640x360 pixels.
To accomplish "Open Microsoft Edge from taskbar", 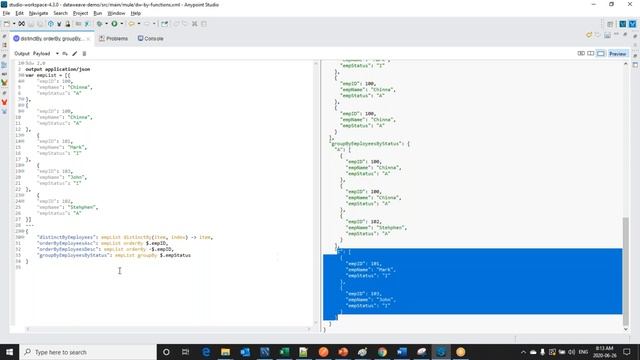I will click(206, 352).
